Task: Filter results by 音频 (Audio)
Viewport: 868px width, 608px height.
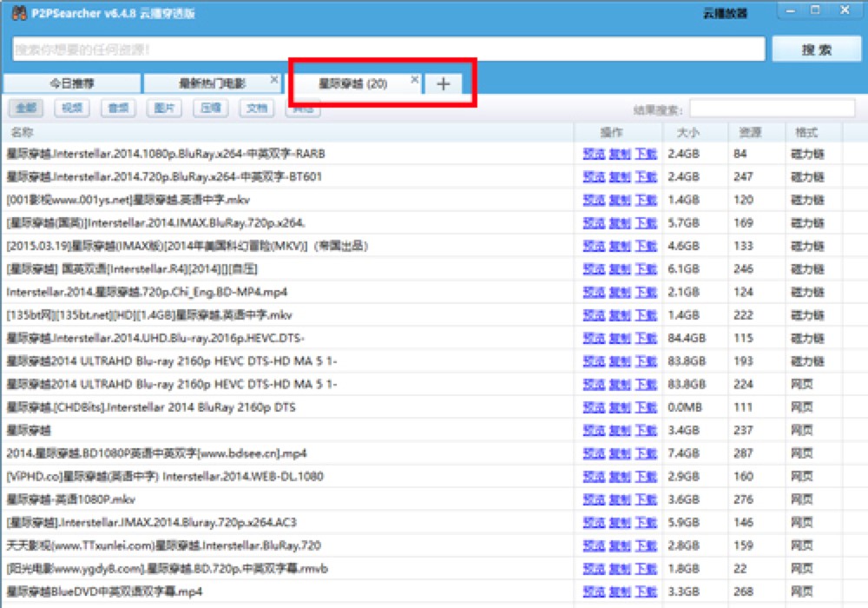Action: (118, 108)
